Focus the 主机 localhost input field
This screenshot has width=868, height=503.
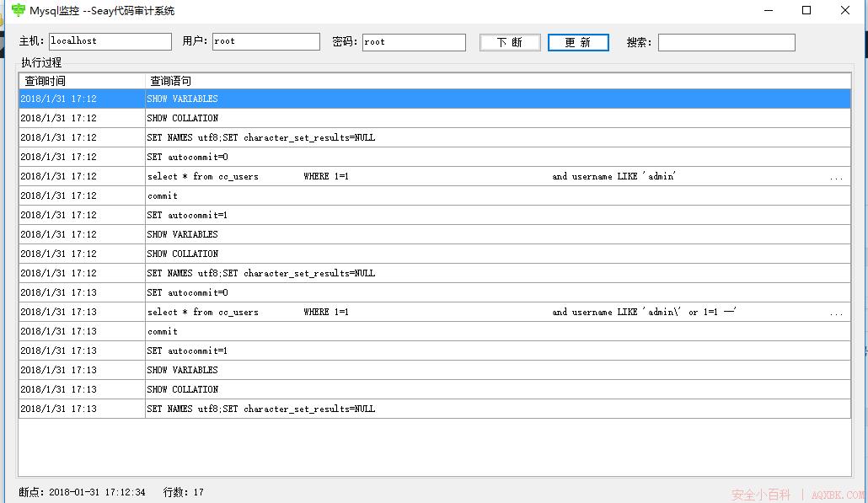click(110, 41)
